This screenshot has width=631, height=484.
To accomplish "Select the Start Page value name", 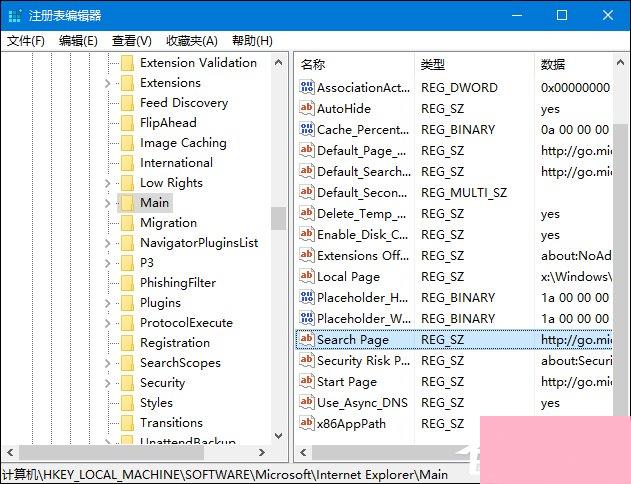I will pyautogui.click(x=347, y=382).
